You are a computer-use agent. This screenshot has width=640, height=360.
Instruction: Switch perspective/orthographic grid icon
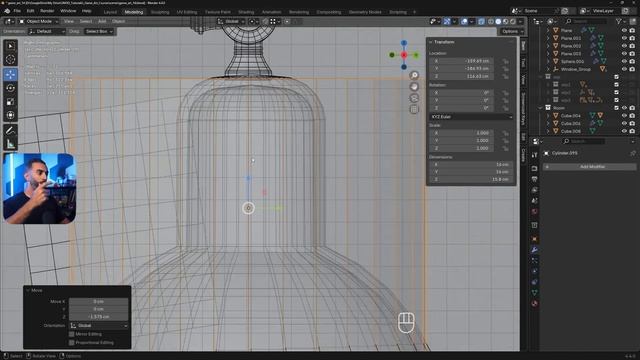pos(414,109)
